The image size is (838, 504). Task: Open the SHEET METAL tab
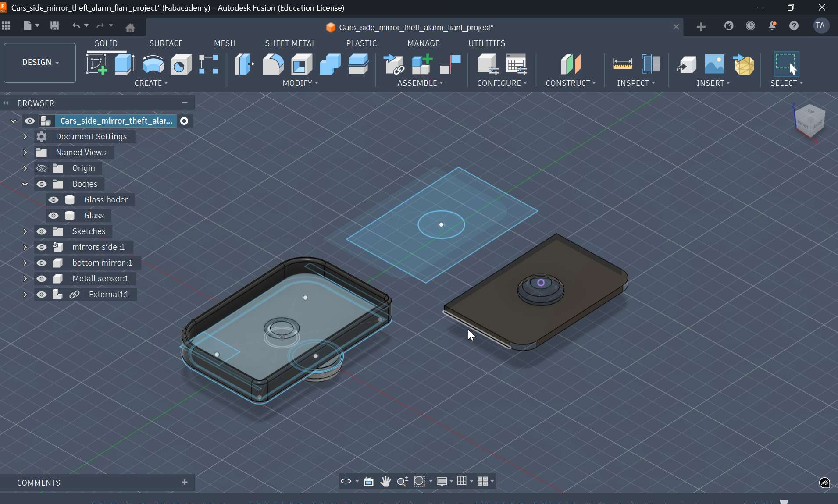[290, 43]
